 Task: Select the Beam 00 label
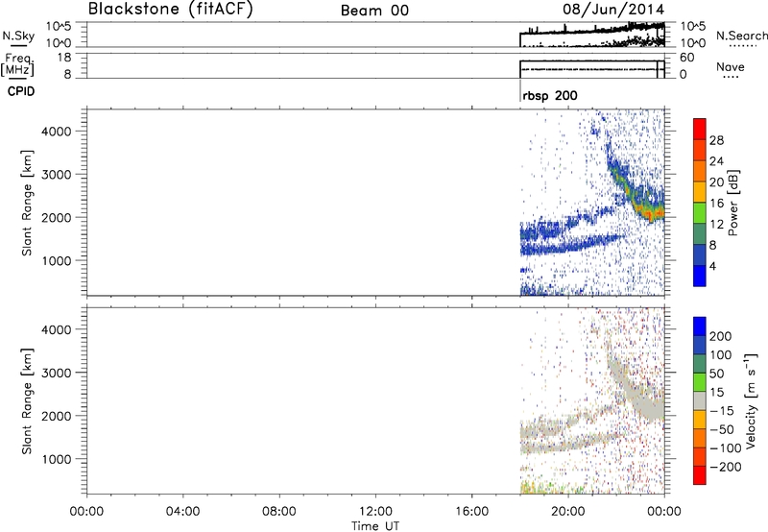[x=374, y=11]
